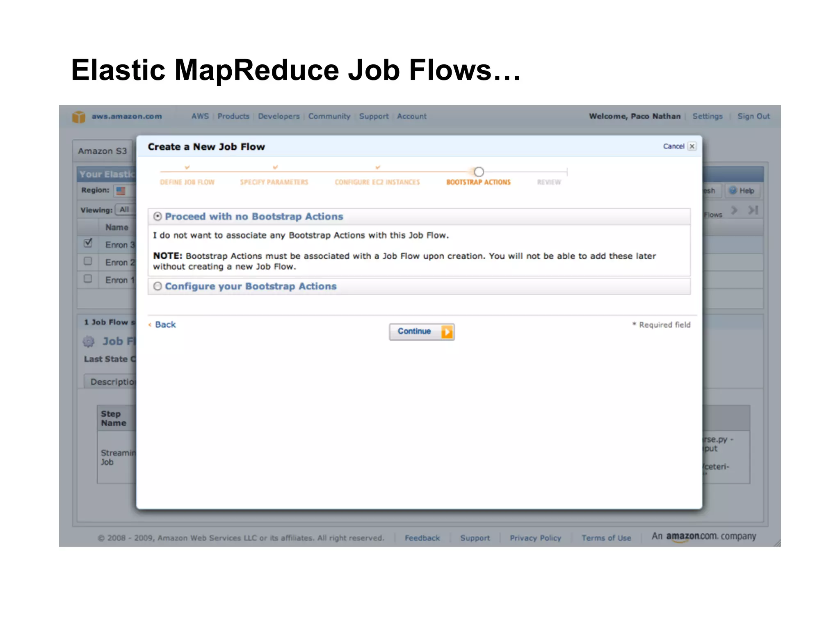The height and width of the screenshot is (630, 840).
Task: Click Proceed with no Bootstrap Actions heading
Action: coord(254,217)
